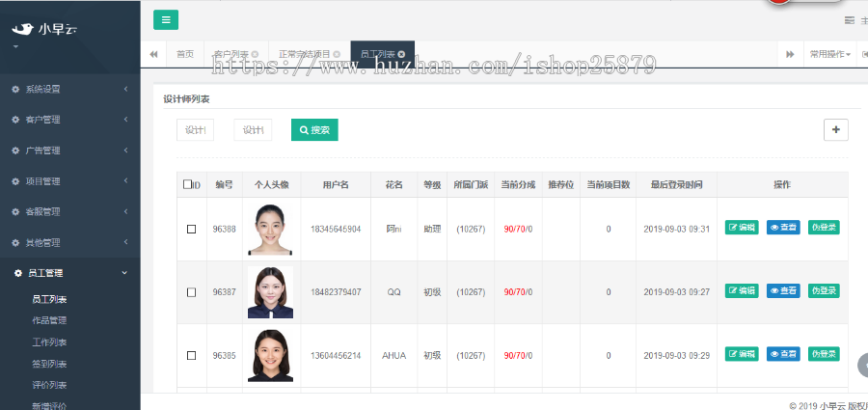Toggle the sidebar with the green hamburger button
This screenshot has height=410, width=868.
point(166,20)
